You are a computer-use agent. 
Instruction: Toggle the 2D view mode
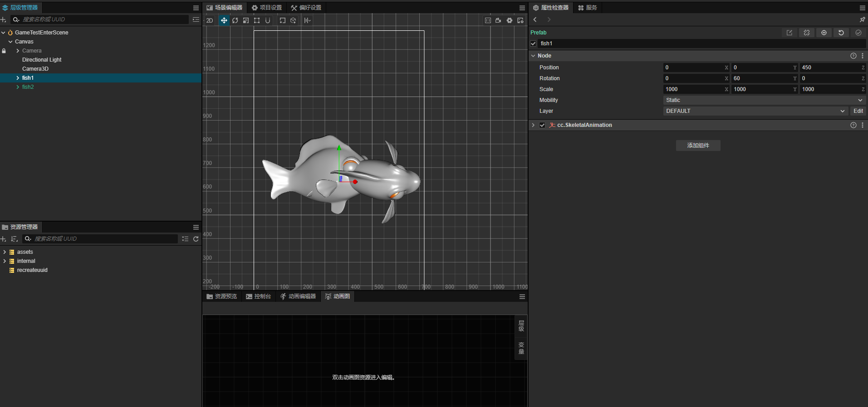(x=210, y=20)
